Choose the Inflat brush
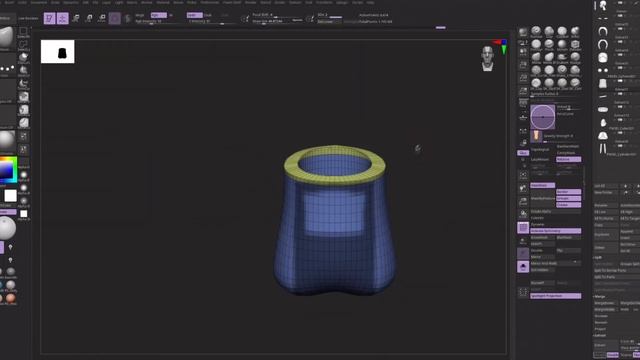 575,31
